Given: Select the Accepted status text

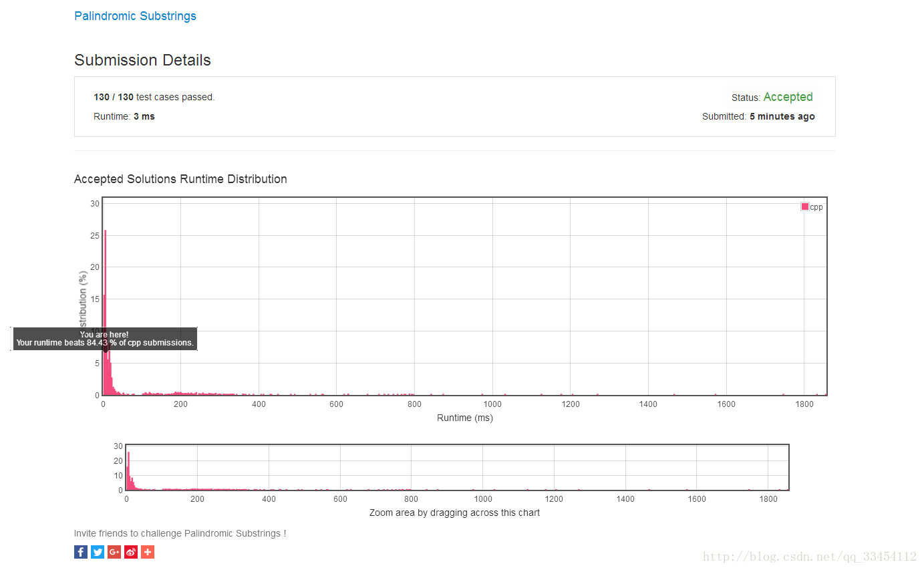Looking at the screenshot, I should [788, 97].
